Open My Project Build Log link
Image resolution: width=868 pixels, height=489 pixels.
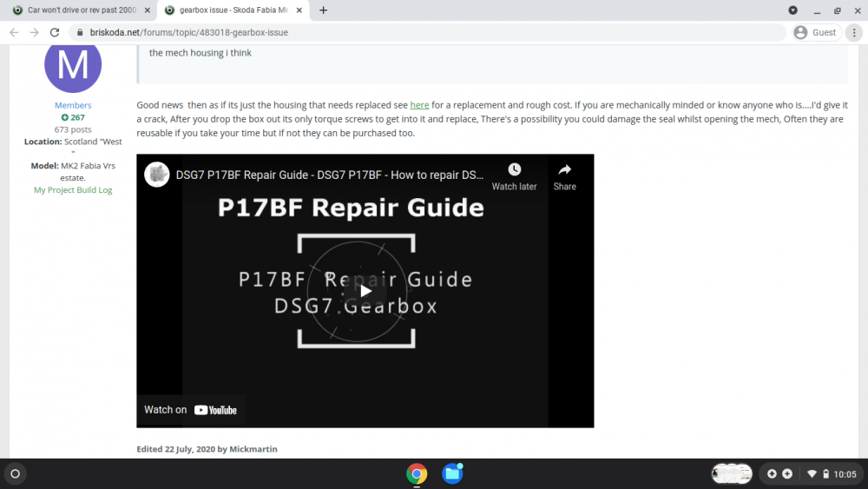tap(73, 190)
